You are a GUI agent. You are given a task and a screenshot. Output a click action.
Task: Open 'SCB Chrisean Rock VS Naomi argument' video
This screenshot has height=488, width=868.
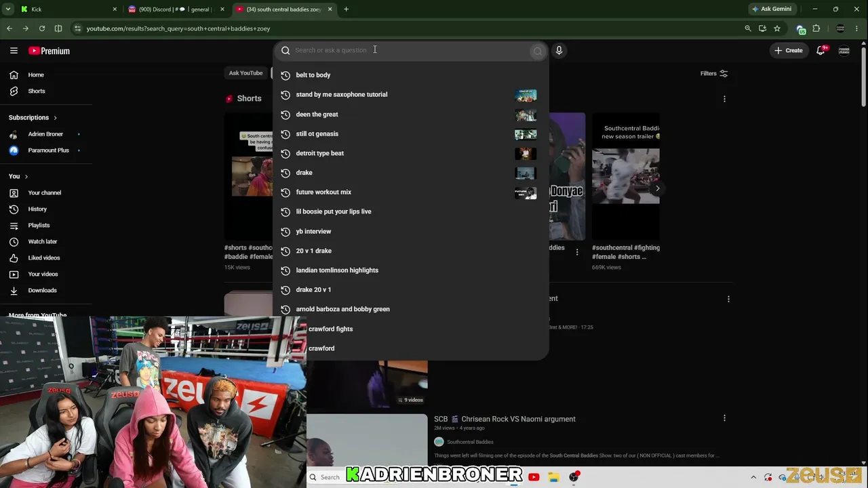pos(505,419)
